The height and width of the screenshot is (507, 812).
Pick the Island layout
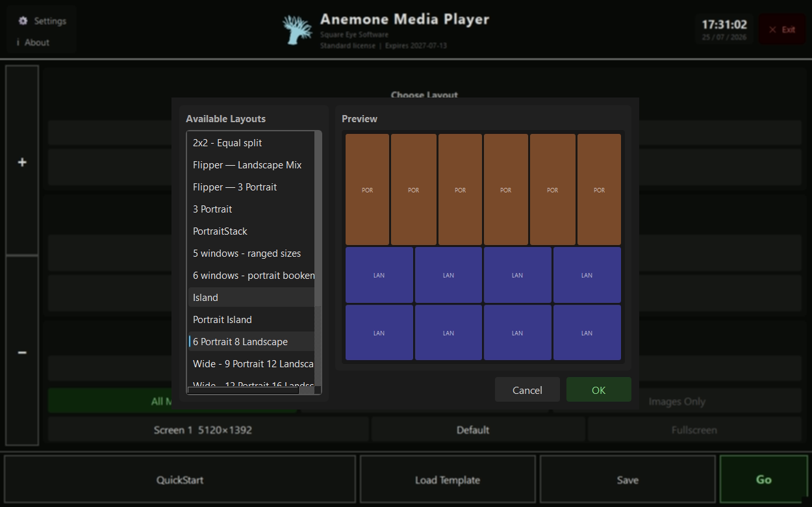(x=251, y=298)
